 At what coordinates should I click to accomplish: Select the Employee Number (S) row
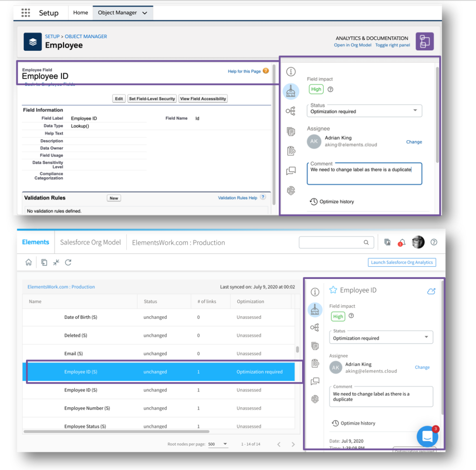(x=87, y=408)
